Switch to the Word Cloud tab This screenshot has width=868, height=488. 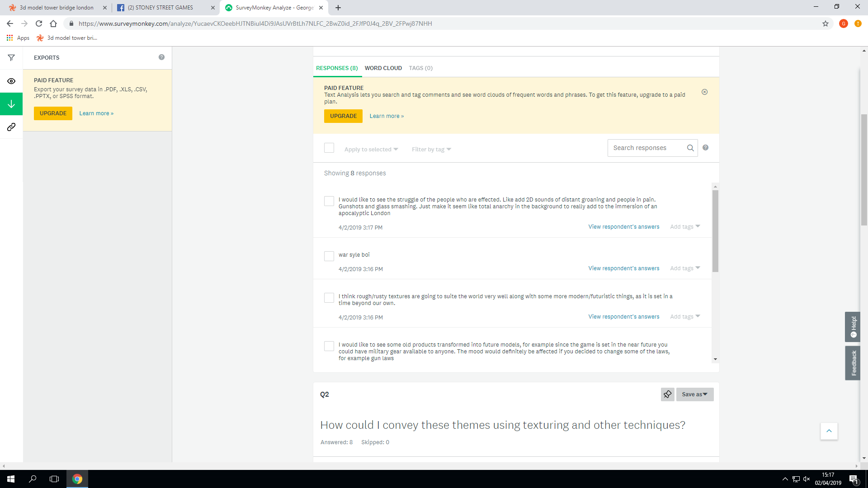pos(383,68)
